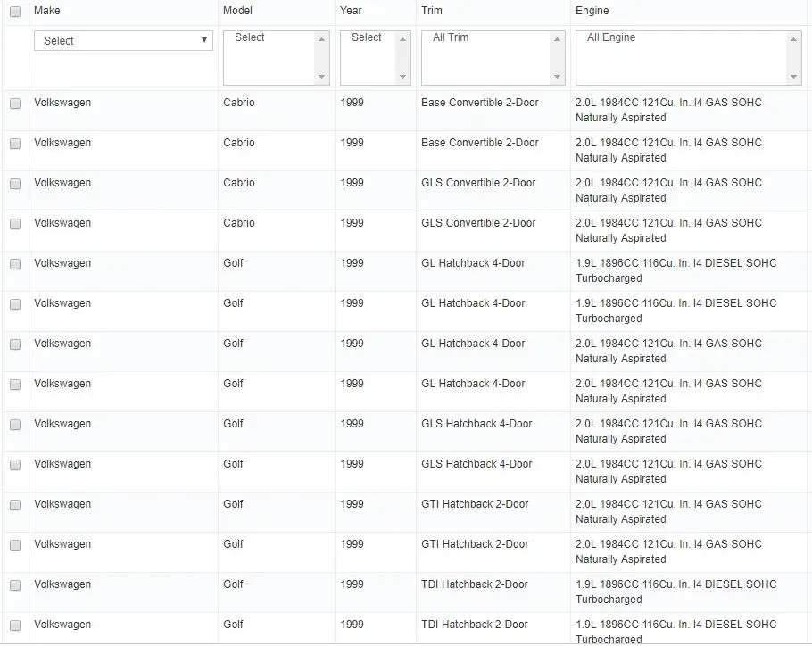Check the second Golf GLS Hatchback row checkbox

[15, 464]
